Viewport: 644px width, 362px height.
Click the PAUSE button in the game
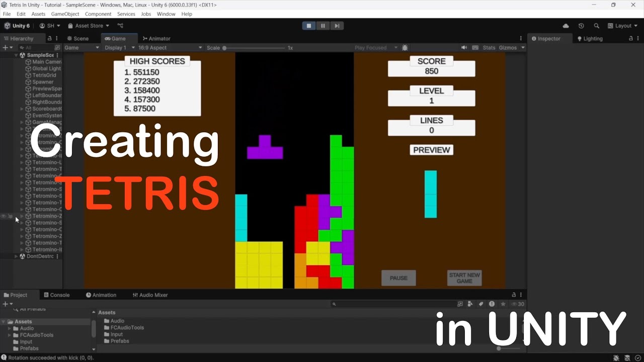(x=398, y=278)
